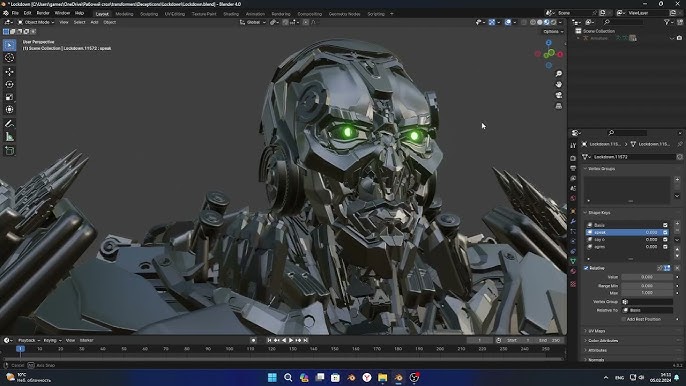
Task: Open the timeline Playback dropdown
Action: pyautogui.click(x=29, y=340)
